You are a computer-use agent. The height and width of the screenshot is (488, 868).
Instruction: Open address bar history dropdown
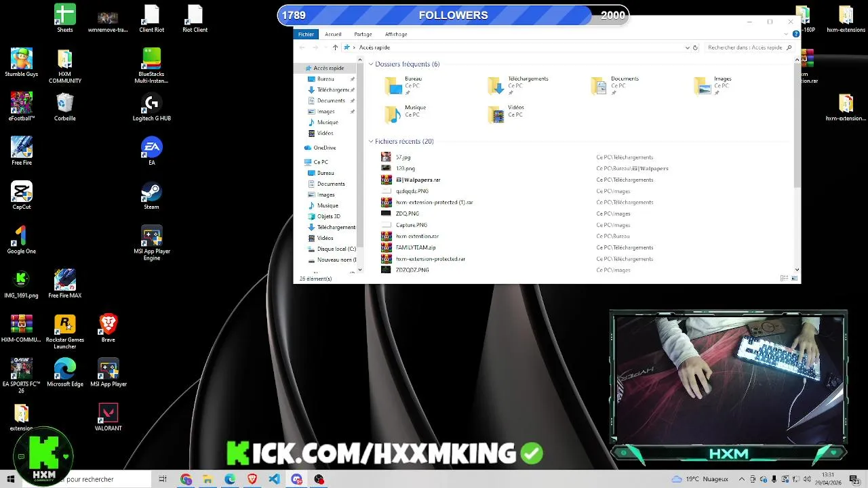tap(687, 47)
